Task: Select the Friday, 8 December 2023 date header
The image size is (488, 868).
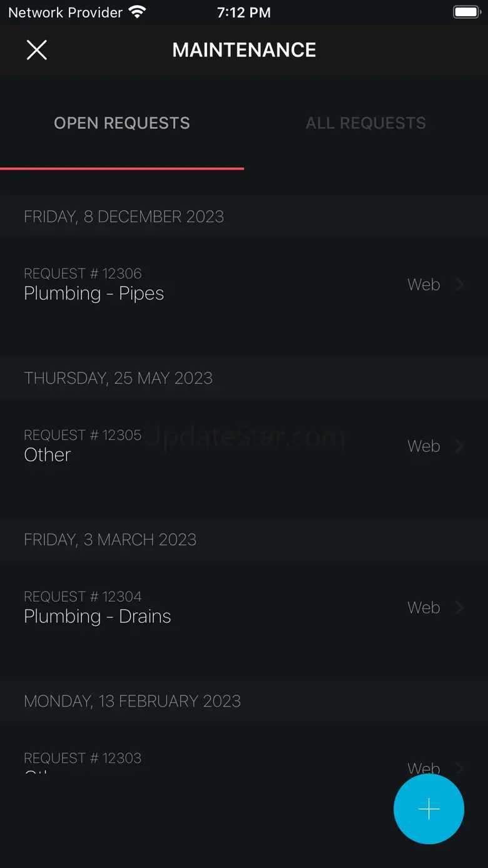Action: tap(124, 217)
